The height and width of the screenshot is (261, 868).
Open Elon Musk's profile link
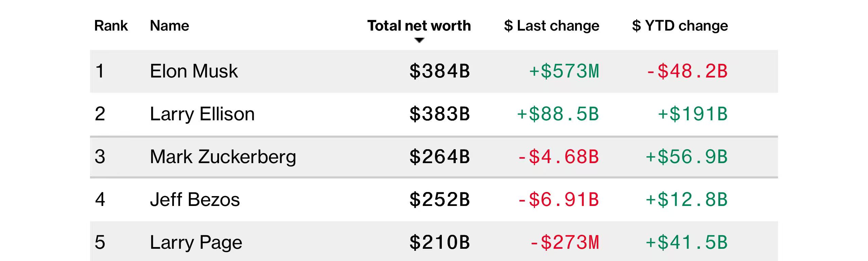pyautogui.click(x=194, y=71)
